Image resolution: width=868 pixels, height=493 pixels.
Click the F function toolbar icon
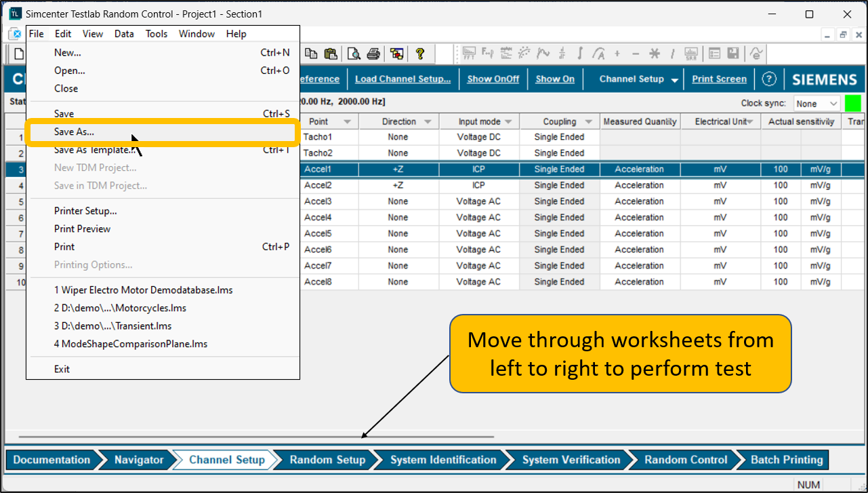[487, 54]
